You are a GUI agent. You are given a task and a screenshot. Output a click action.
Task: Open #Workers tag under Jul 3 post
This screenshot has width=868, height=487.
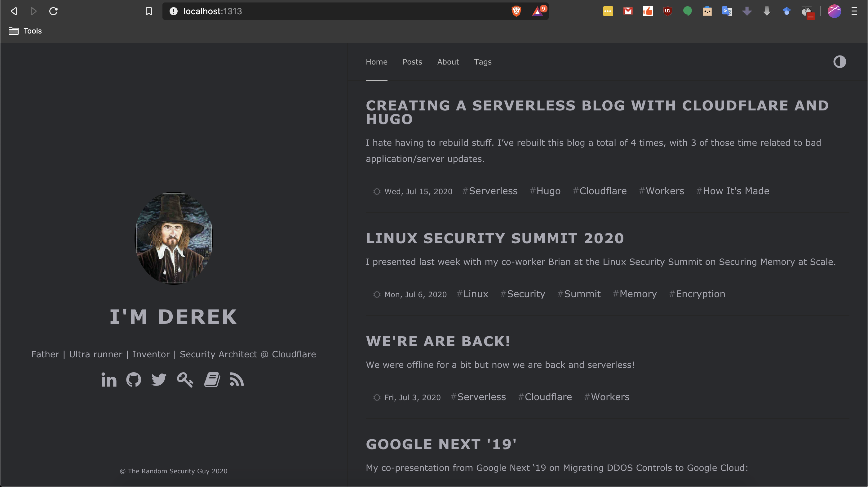coord(606,397)
